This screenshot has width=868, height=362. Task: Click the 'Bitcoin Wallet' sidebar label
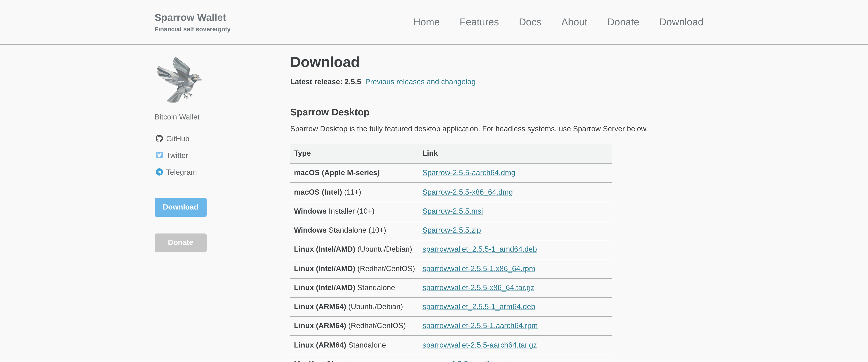(177, 117)
